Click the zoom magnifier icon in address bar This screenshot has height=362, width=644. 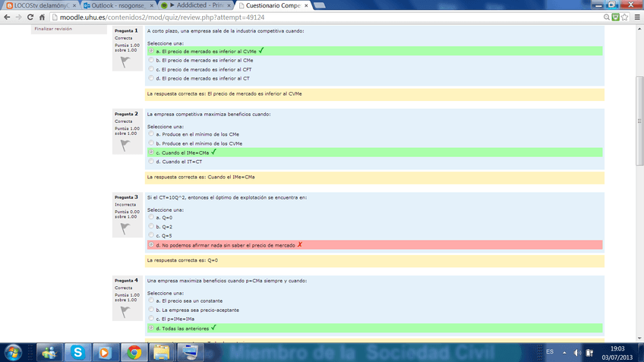point(606,17)
